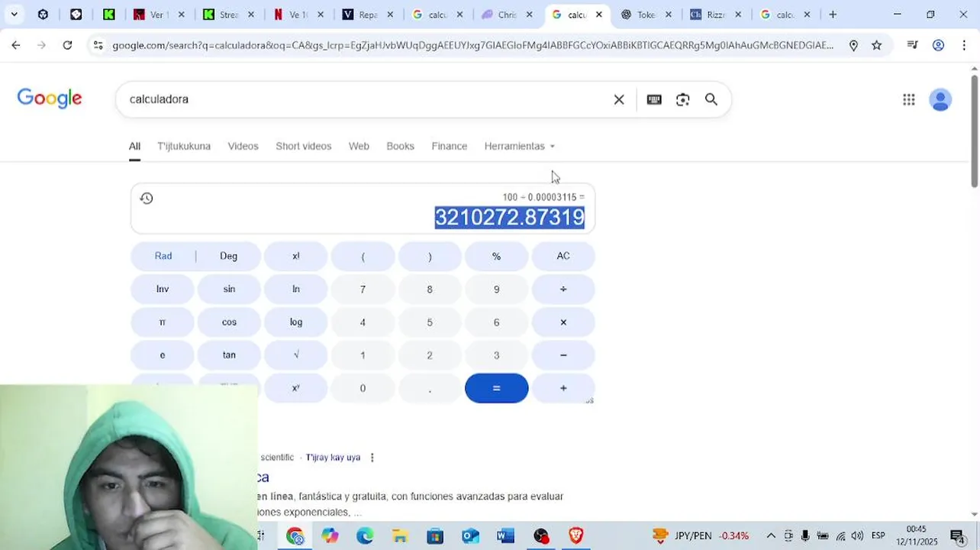Open the Google account avatar

(x=940, y=99)
